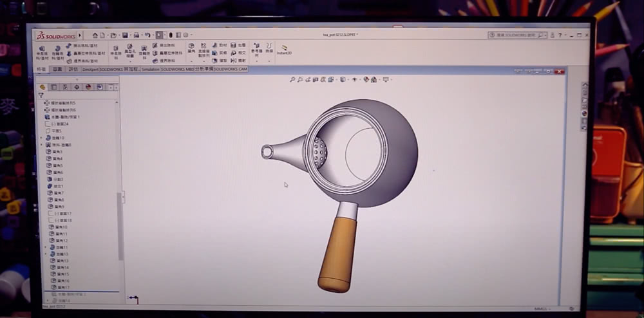Click the Save icon in top toolbar
644x318 pixels.
pyautogui.click(x=126, y=35)
